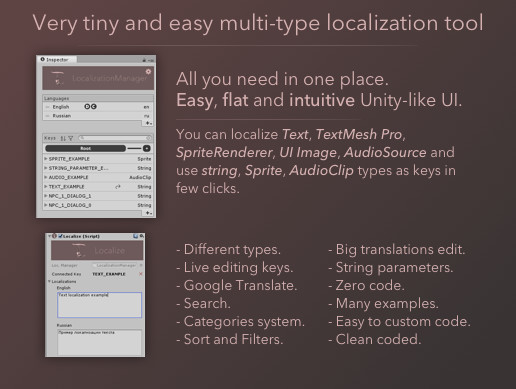
Task: Switch to the Inspector tab
Action: (57, 59)
